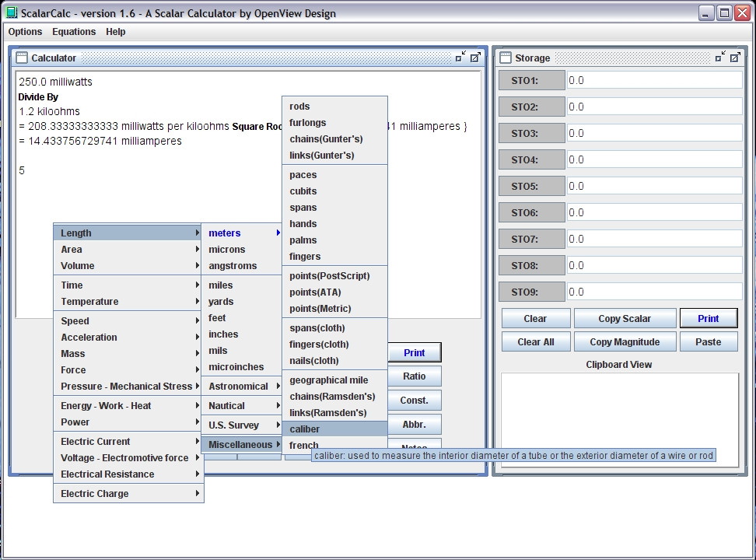This screenshot has height=560, width=756.
Task: Click the Clear button in Storage
Action: point(536,318)
